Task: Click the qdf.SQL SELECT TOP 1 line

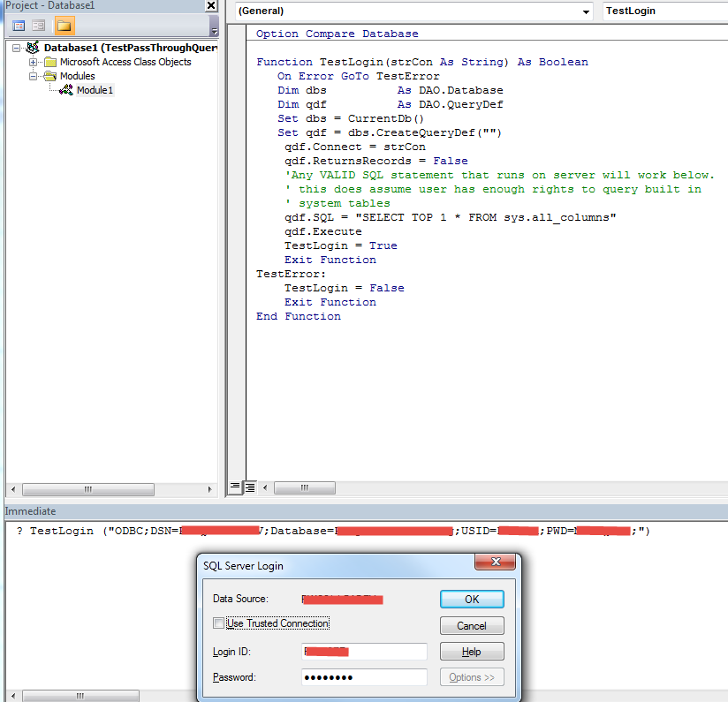Action: (x=451, y=217)
